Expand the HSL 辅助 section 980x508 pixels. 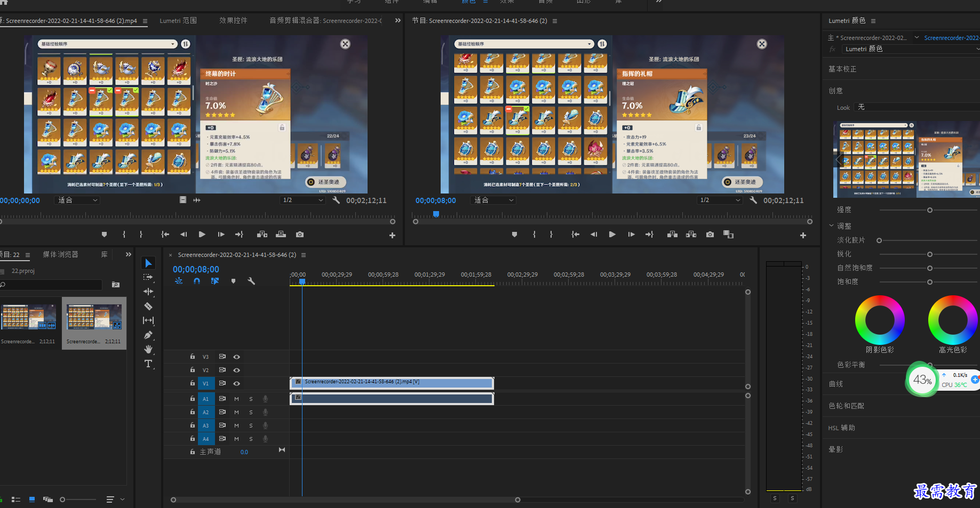[841, 428]
